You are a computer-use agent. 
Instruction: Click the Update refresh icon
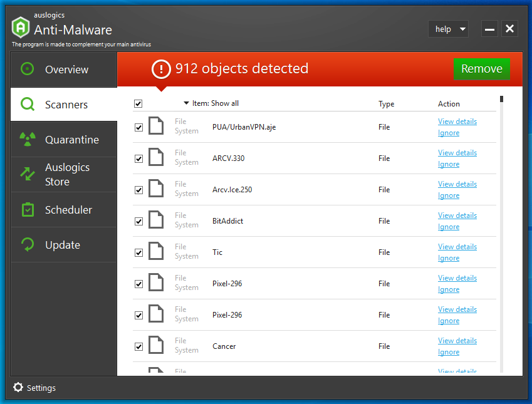click(28, 244)
